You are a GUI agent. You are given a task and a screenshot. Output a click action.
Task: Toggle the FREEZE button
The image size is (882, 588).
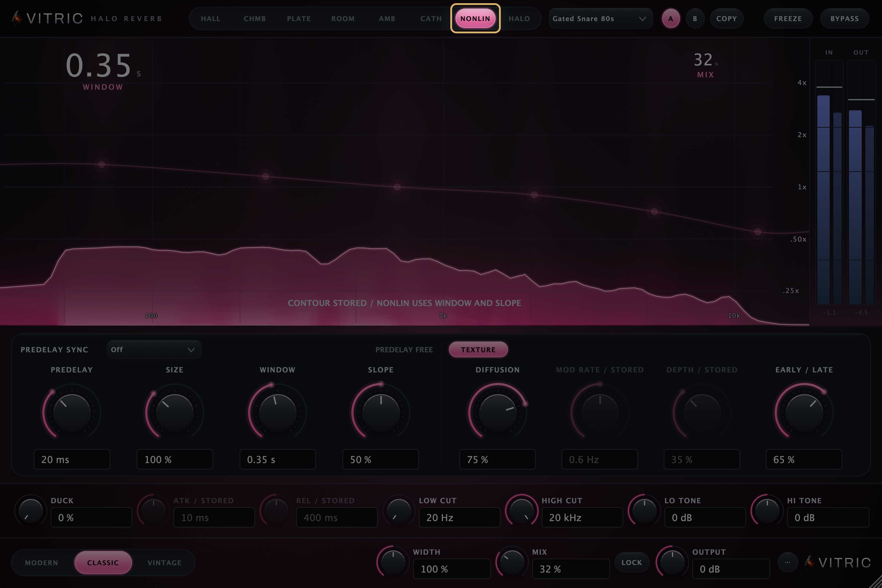pyautogui.click(x=788, y=18)
